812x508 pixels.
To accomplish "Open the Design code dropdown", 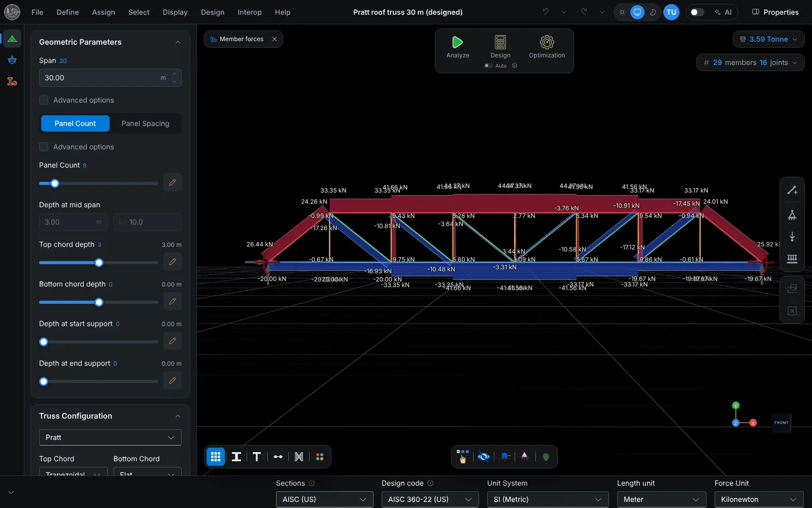I will [x=430, y=499].
